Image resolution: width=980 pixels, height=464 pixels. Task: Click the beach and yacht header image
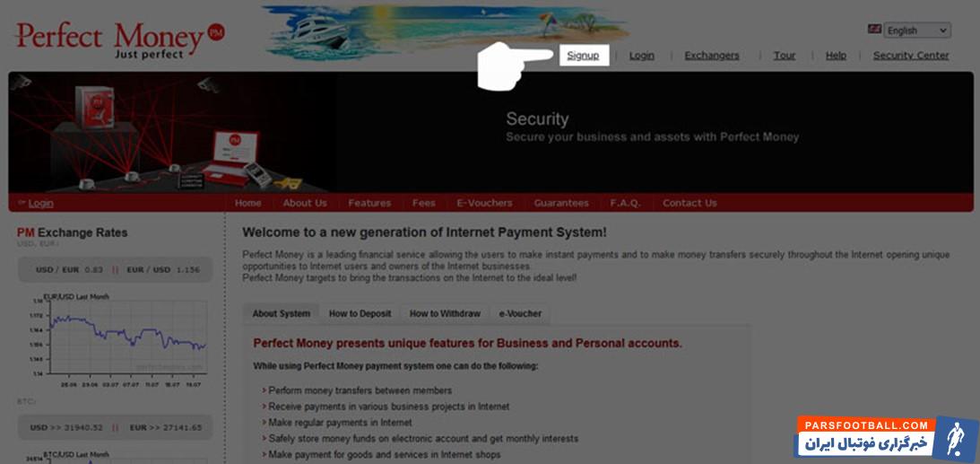click(445, 32)
